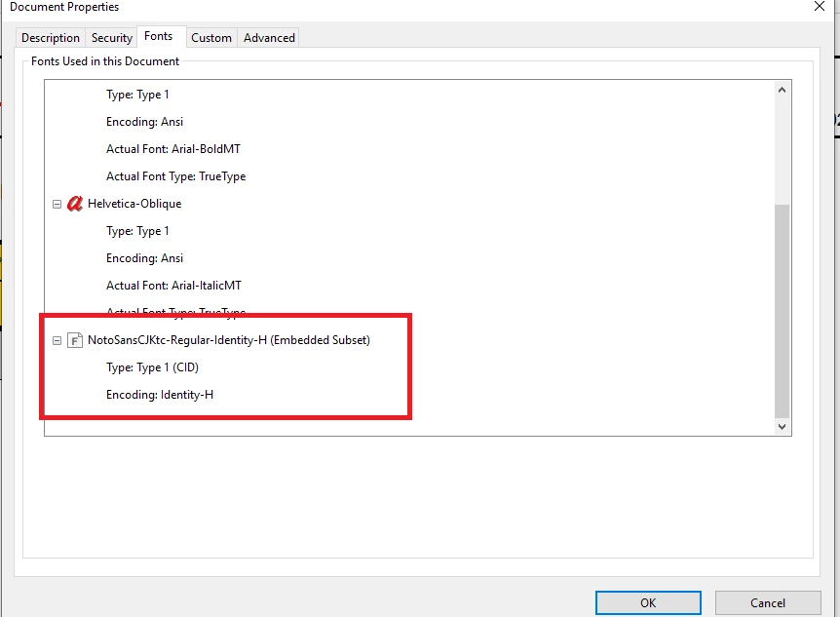The image size is (840, 617).
Task: Open the Description tab
Action: coord(51,37)
